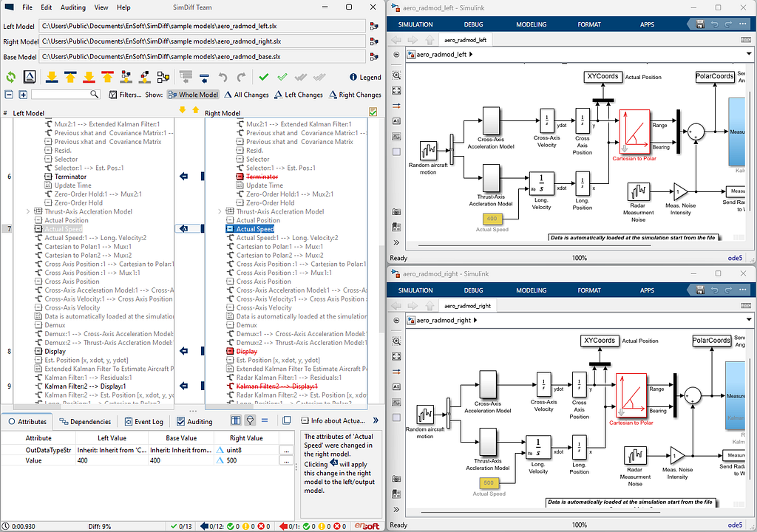This screenshot has height=532, width=757.
Task: Click the Left Model file path field
Action: click(203, 26)
